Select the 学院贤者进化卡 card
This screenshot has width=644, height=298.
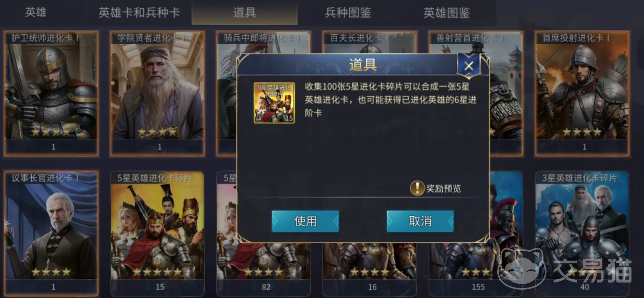(158, 93)
